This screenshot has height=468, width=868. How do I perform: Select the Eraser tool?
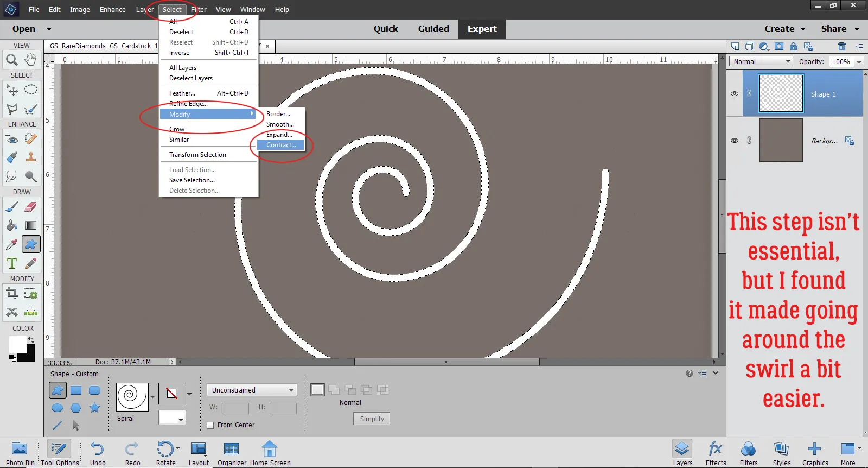pos(31,207)
